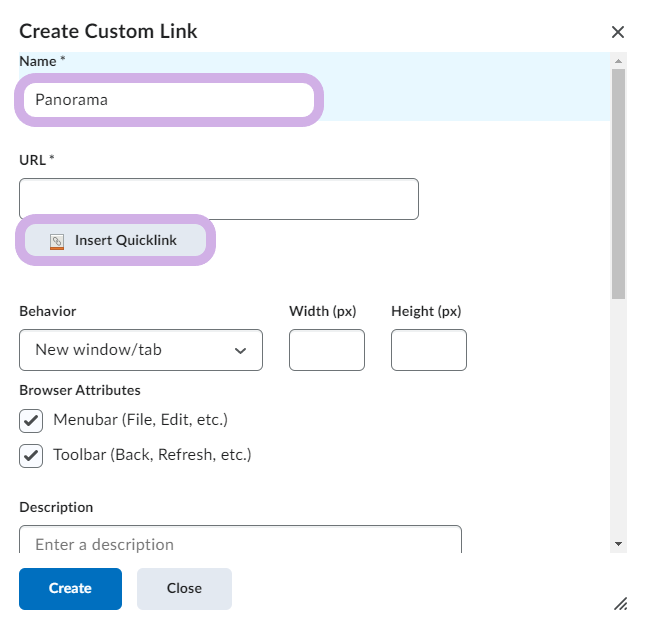Click the scrollbar up arrow
This screenshot has width=651, height=634.
(618, 60)
